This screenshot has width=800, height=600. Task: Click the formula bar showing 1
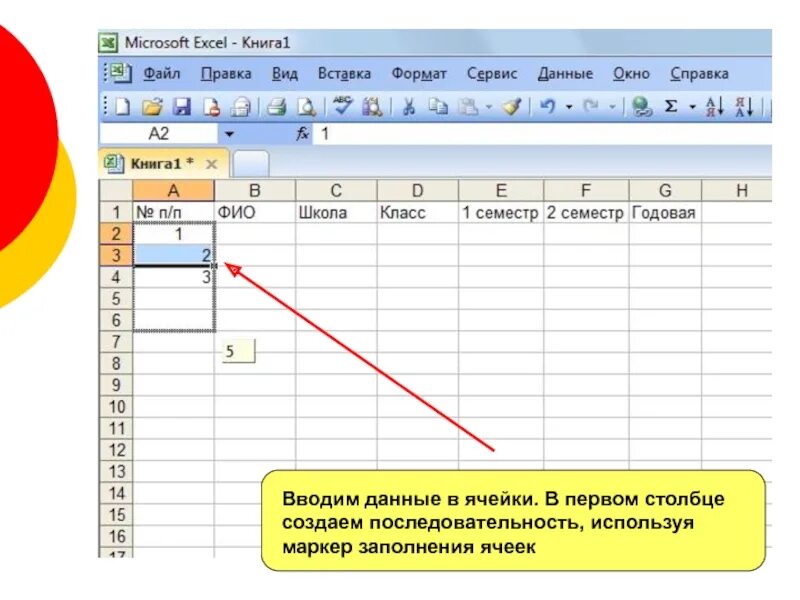pos(542,134)
